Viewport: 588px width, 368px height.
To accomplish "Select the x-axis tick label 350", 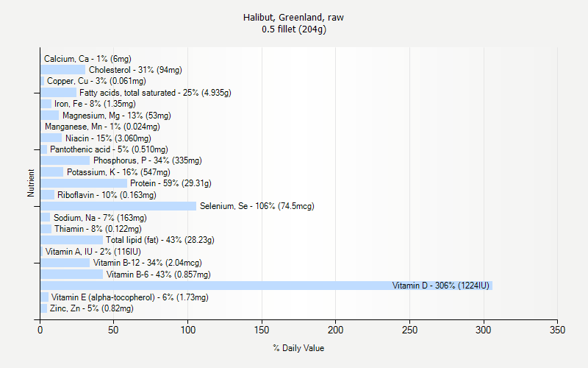I will click(557, 330).
